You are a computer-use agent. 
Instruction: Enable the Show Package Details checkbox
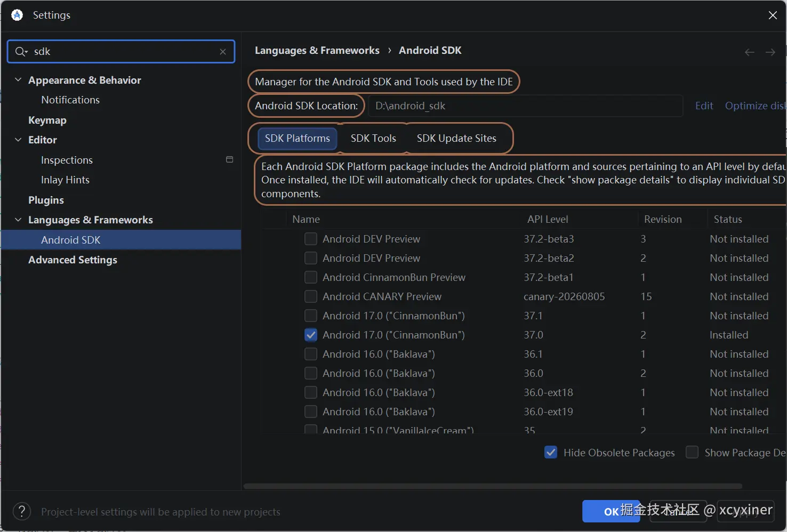692,453
